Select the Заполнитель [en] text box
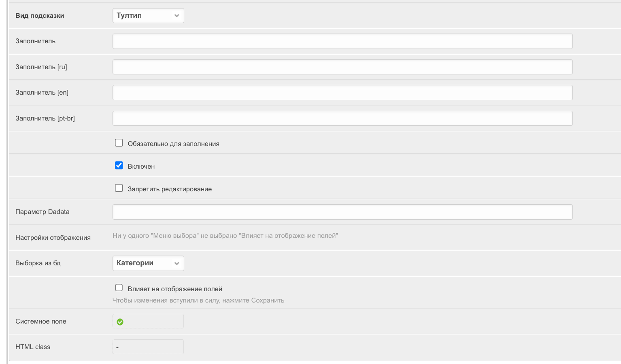621x364 pixels. point(342,93)
